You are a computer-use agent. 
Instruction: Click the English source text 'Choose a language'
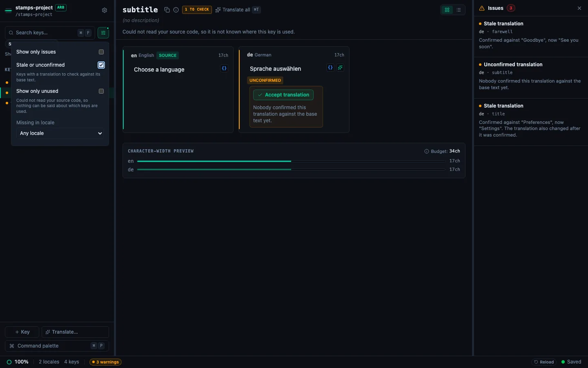(x=159, y=70)
